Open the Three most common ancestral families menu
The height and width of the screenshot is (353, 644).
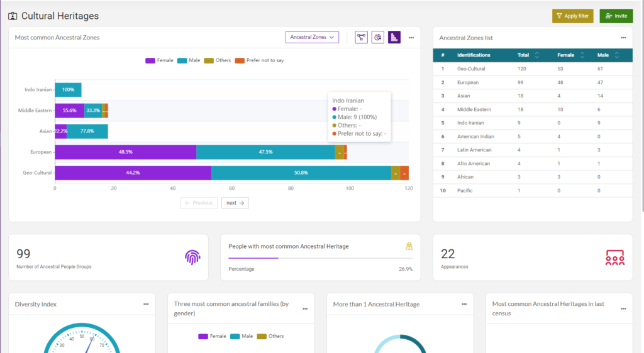point(305,309)
